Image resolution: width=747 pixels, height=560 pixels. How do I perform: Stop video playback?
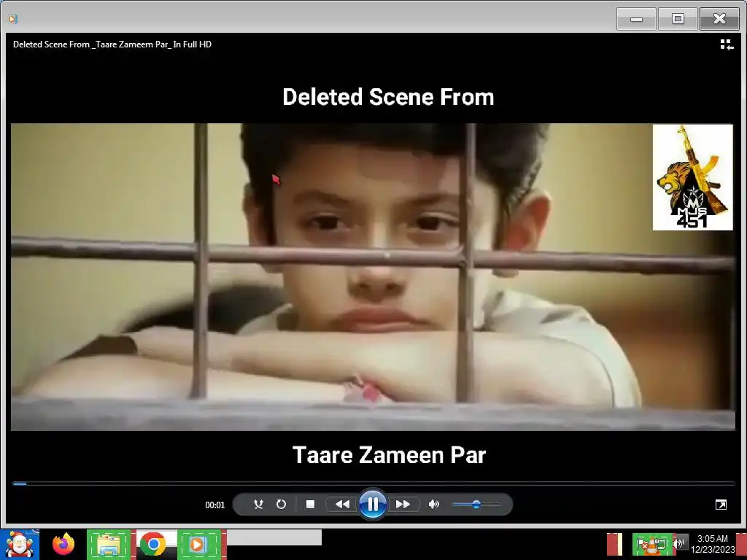[310, 505]
